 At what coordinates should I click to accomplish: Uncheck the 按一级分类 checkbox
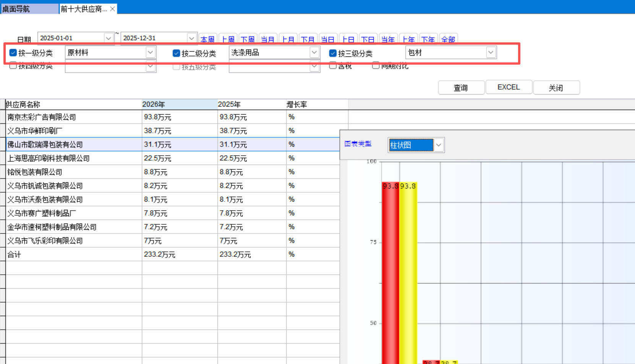[13, 53]
